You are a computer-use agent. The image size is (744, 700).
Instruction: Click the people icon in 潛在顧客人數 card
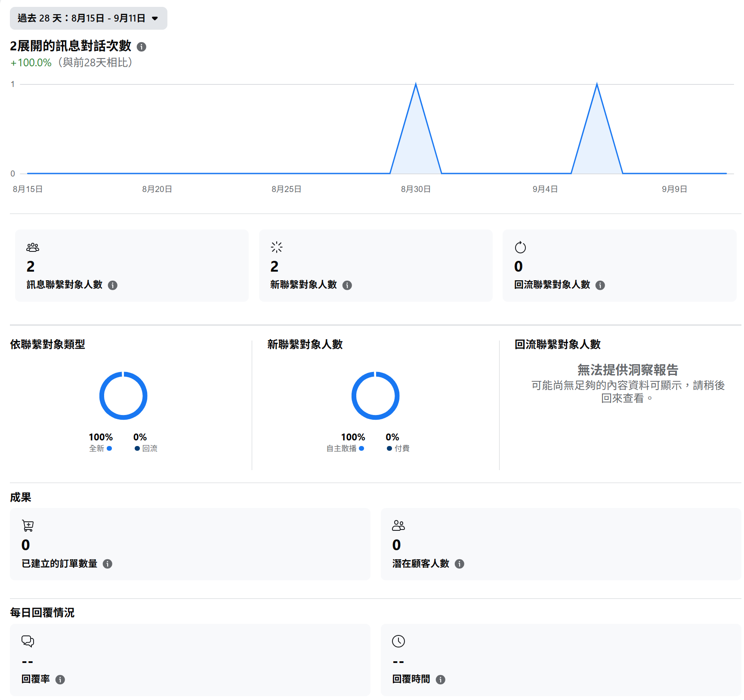(x=398, y=526)
